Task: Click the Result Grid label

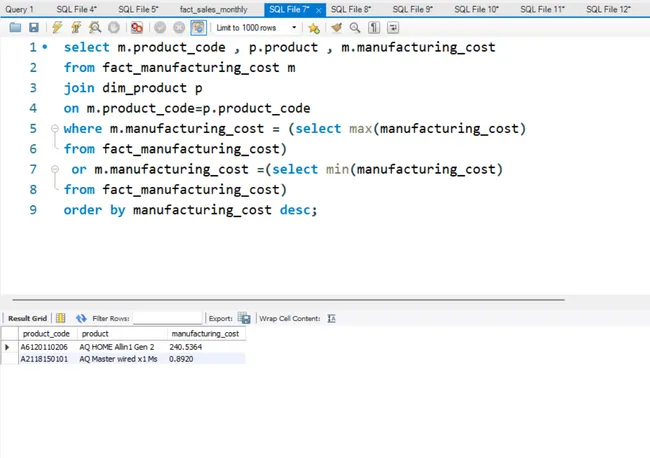Action: click(x=27, y=318)
